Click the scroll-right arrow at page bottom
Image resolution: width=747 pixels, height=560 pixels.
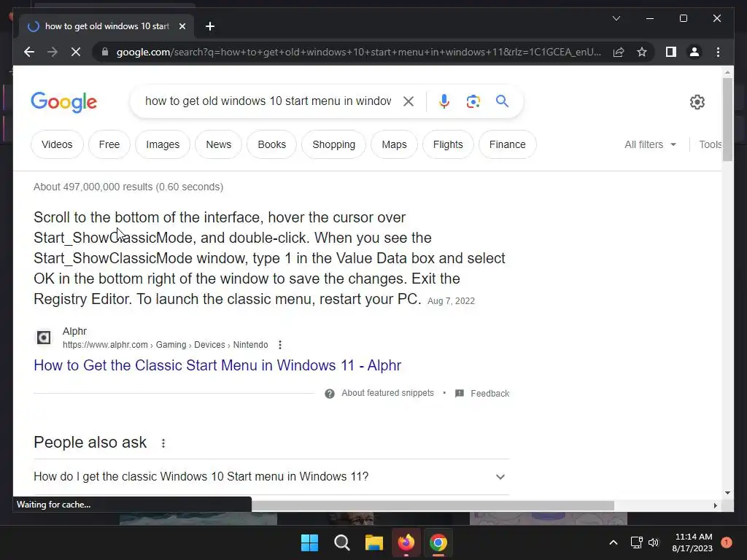[715, 506]
